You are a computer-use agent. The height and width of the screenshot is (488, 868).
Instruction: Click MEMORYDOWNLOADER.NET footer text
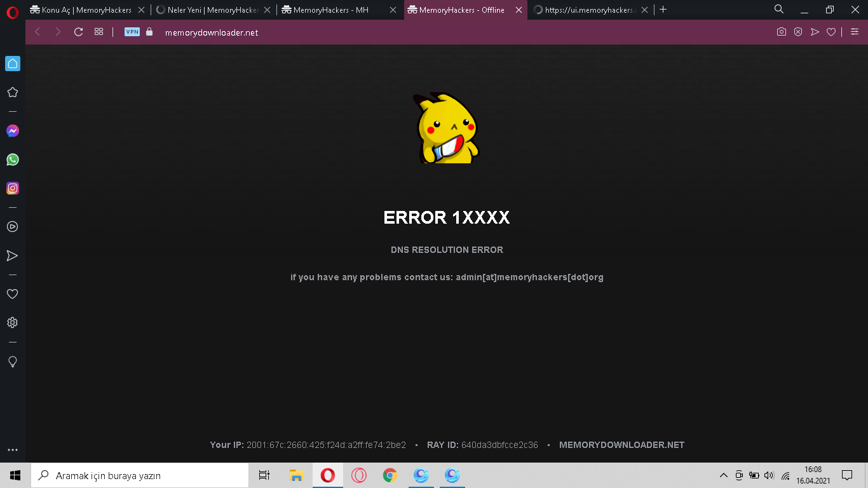click(x=621, y=445)
